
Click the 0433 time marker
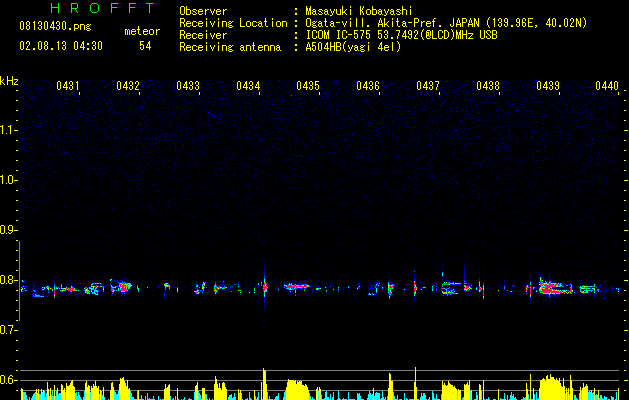pyautogui.click(x=188, y=85)
